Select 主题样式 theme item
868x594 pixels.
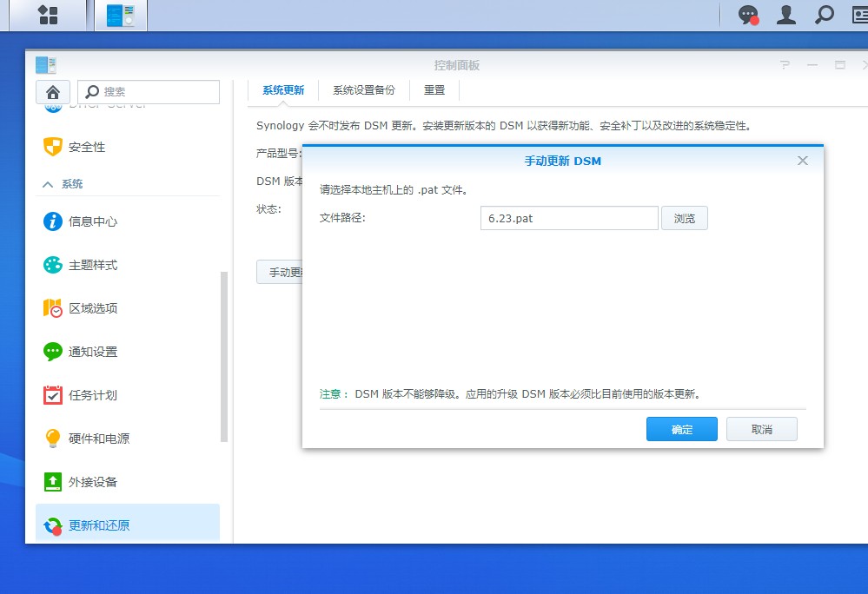92,265
